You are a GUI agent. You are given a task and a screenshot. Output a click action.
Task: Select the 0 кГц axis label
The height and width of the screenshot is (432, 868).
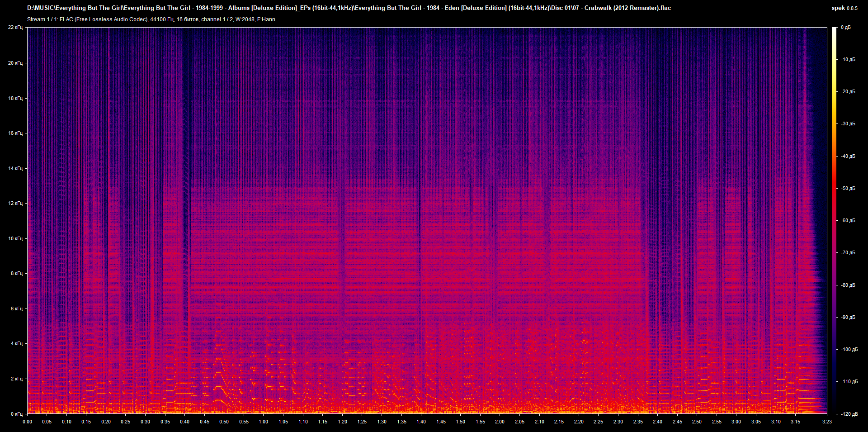point(16,414)
